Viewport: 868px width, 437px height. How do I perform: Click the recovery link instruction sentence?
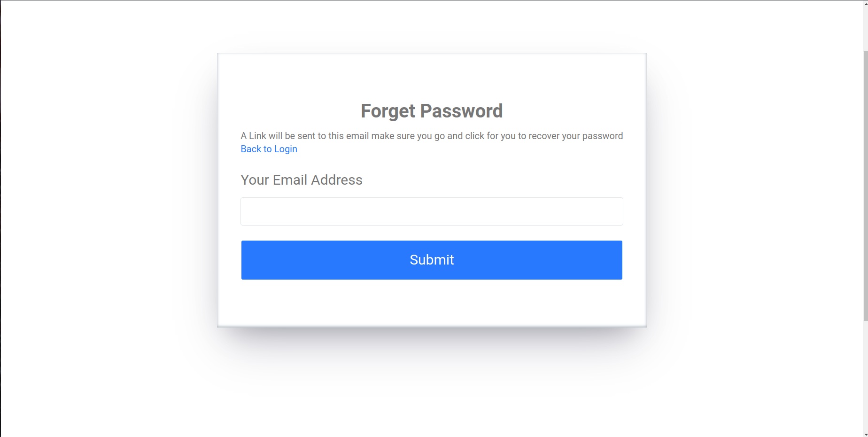pos(431,136)
